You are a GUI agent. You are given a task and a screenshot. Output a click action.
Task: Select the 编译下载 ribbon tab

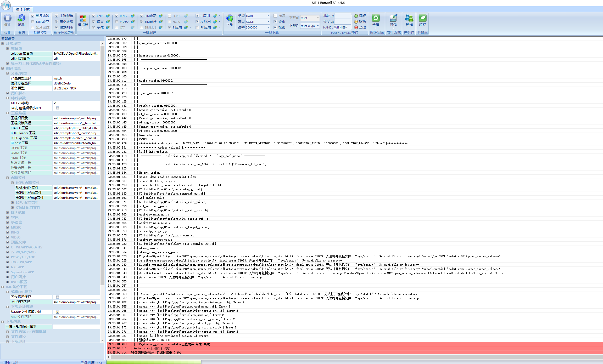(23, 9)
